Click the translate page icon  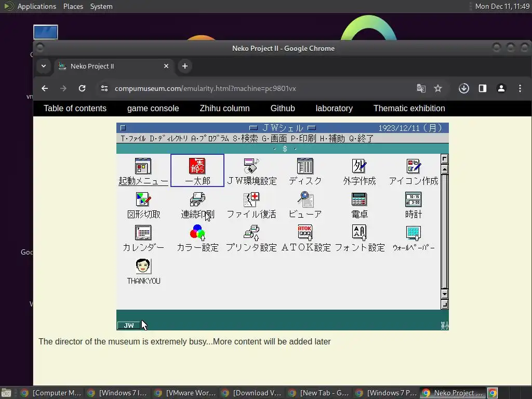click(x=421, y=88)
